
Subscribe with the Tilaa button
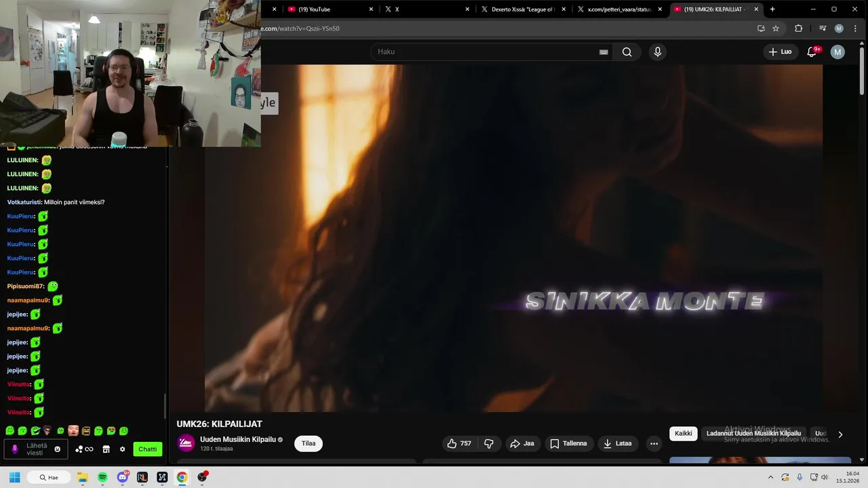pyautogui.click(x=309, y=443)
